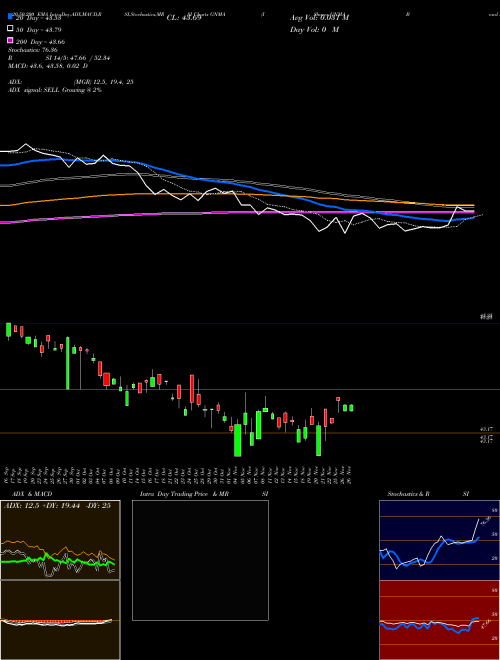Click the MACD values line

point(48,66)
